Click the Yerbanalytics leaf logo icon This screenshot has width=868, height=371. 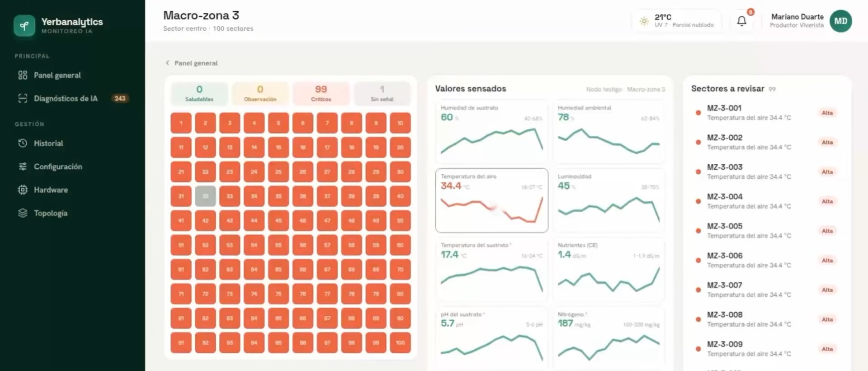point(24,25)
